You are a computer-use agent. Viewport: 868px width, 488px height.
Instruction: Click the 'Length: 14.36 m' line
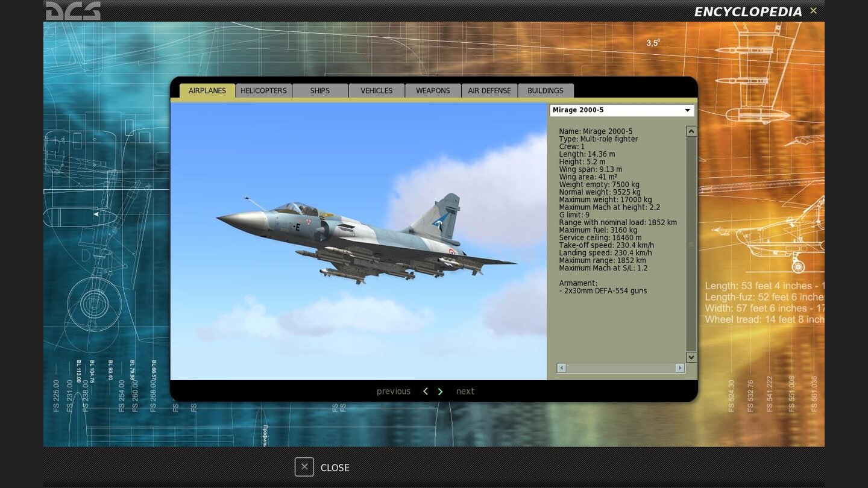pos(587,154)
